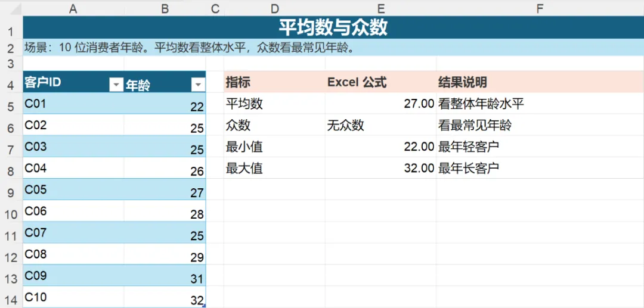The image size is (644, 308).
Task: Select the 结果说明 header cell
Action: [x=540, y=82]
